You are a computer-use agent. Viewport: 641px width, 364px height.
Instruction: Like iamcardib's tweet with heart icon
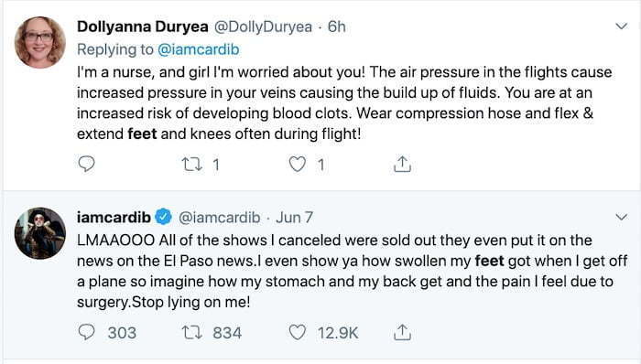[298, 332]
